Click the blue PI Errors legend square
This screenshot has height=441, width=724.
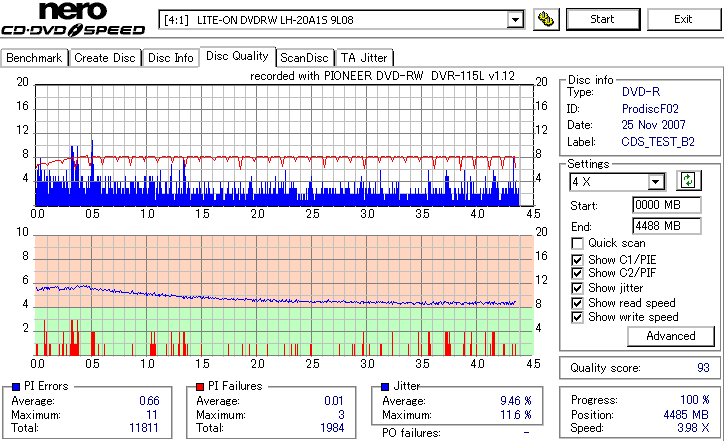click(16, 387)
